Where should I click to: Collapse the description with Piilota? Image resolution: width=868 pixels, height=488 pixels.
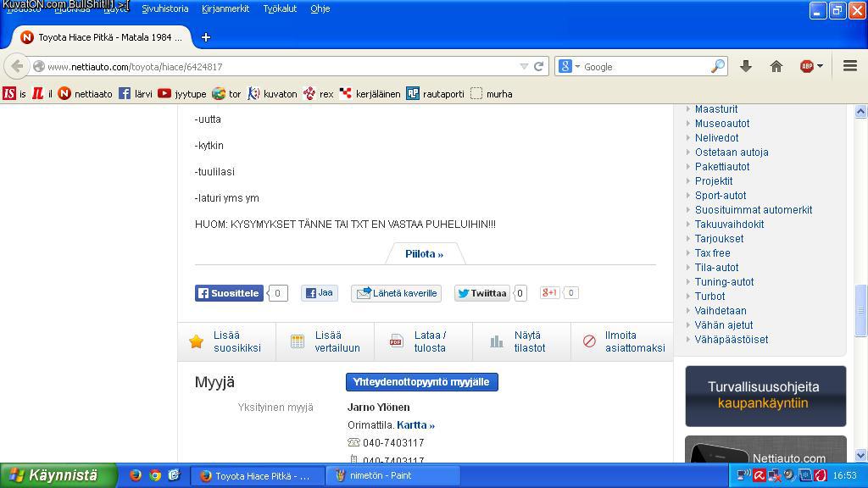coord(424,253)
